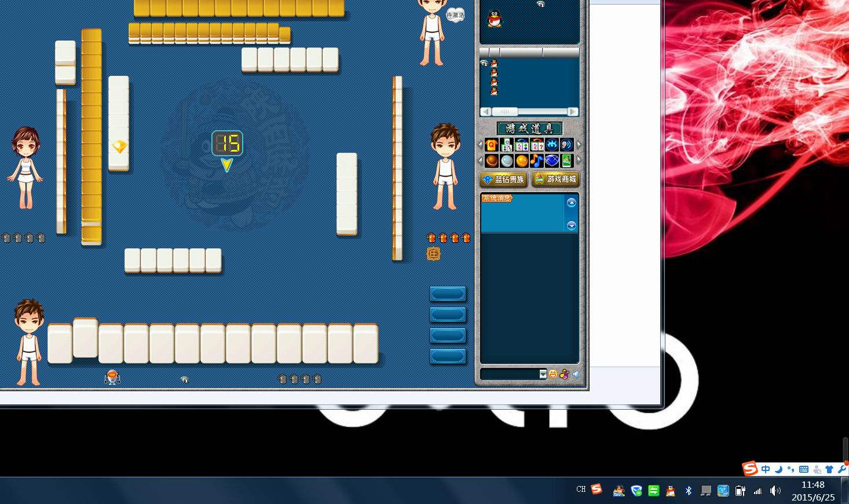Click the rightmost player list column header
Viewport: 849px width, 504px height.
(561, 53)
